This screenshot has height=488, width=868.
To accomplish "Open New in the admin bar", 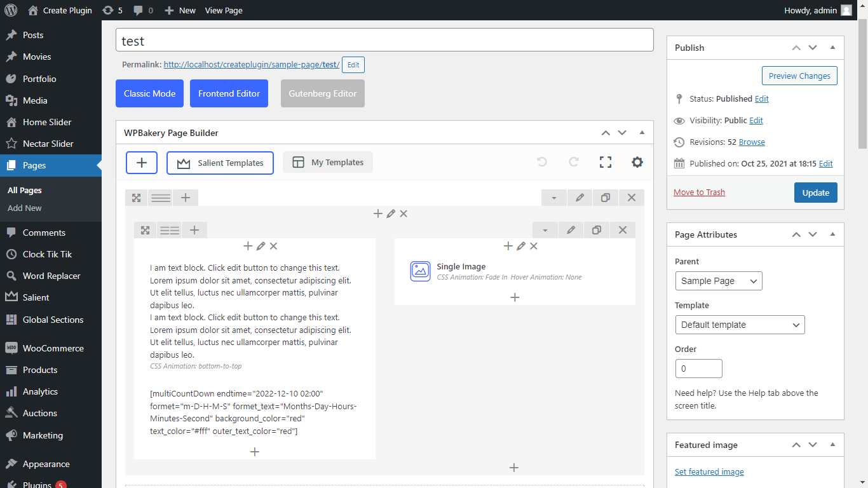I will coord(180,10).
